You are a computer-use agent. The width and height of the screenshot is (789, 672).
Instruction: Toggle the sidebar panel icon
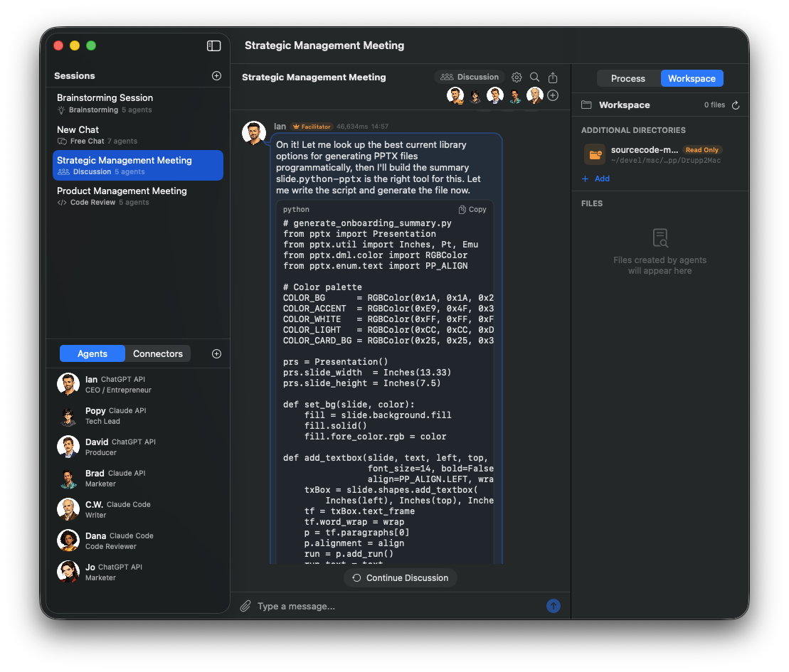213,46
